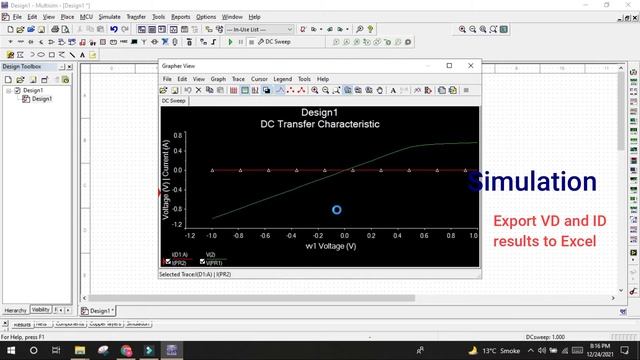The image size is (640, 360).
Task: Collapse the Design1 root tree node
Action: [x=9, y=91]
